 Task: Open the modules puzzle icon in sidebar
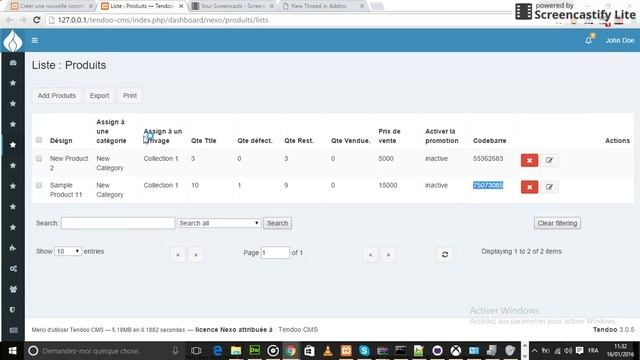point(13,248)
